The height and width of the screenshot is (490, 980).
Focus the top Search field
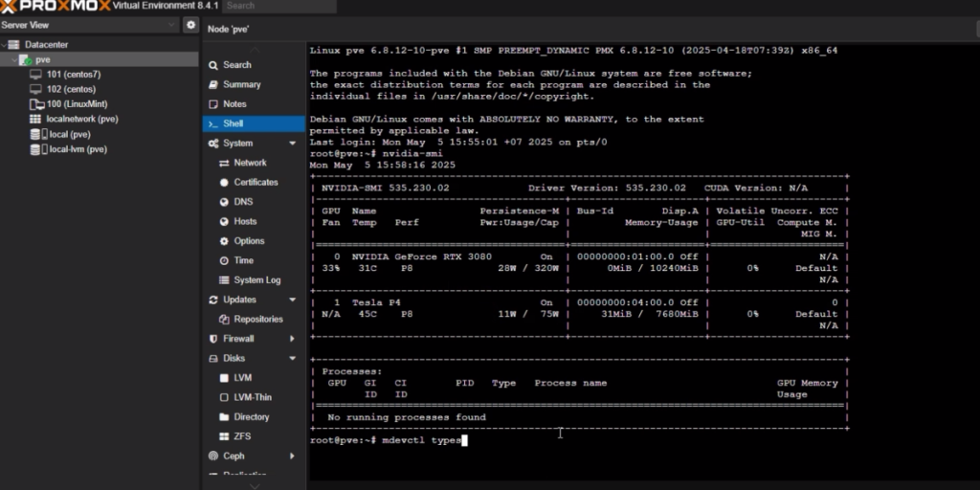coord(279,7)
